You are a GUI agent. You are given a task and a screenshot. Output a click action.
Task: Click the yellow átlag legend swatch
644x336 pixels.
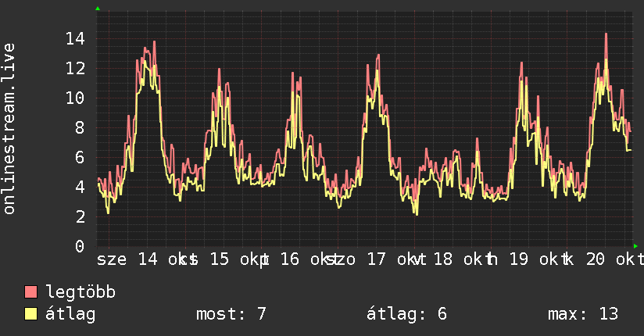(30, 314)
